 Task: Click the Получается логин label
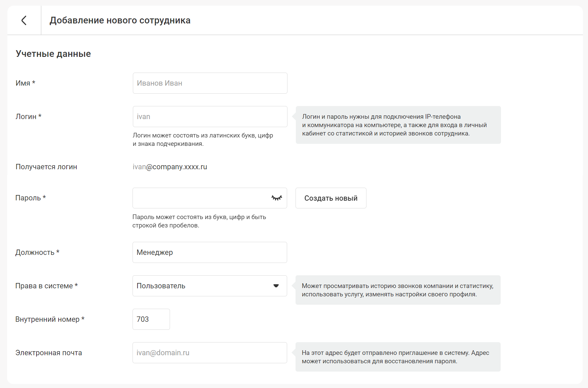(46, 167)
